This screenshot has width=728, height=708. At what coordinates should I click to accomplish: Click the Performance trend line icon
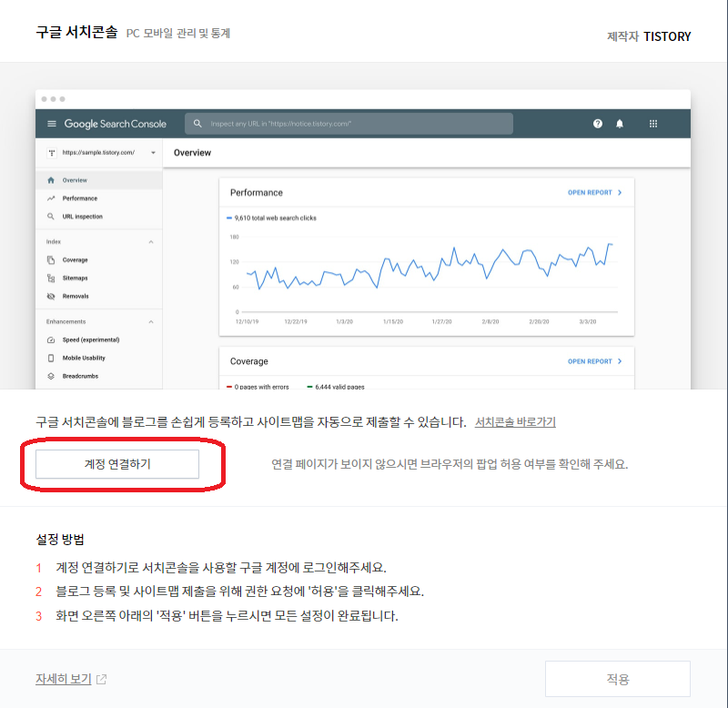pyautogui.click(x=51, y=198)
